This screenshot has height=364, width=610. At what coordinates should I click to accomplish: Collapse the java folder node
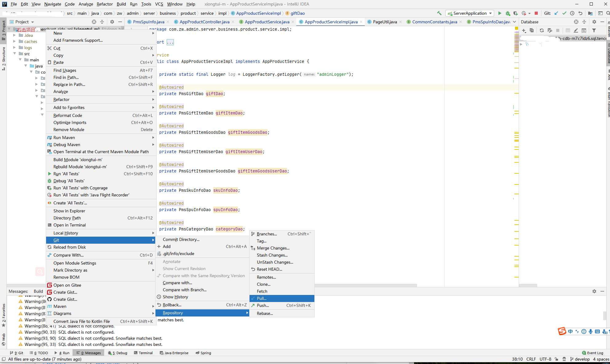click(26, 66)
